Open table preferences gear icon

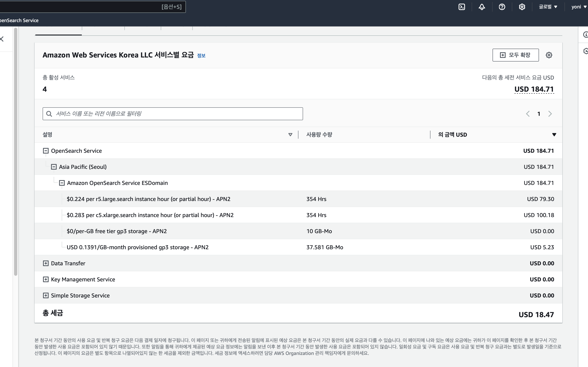549,55
